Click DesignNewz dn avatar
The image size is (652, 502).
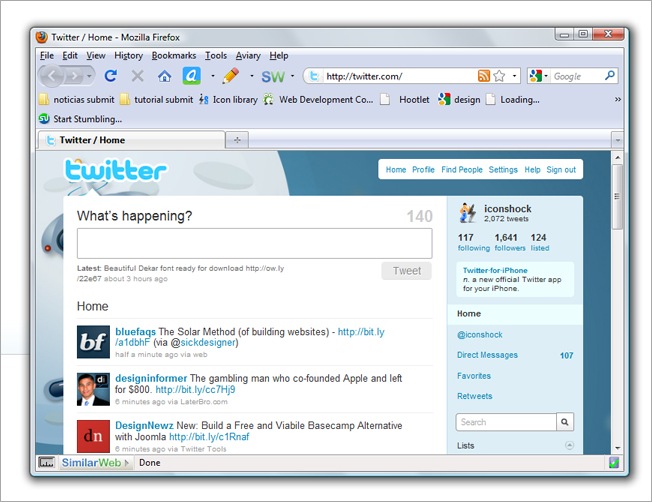coord(93,436)
